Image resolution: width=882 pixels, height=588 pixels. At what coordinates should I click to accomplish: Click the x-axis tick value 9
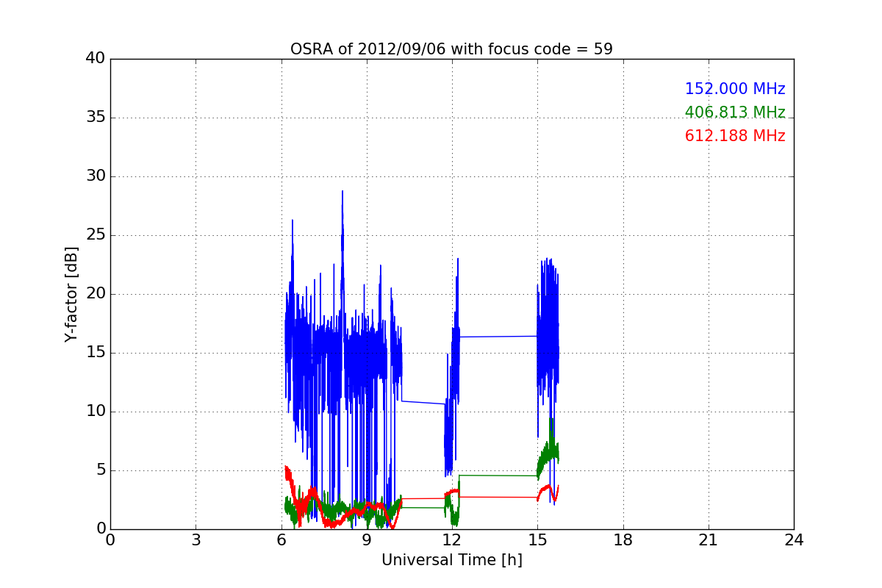(367, 540)
